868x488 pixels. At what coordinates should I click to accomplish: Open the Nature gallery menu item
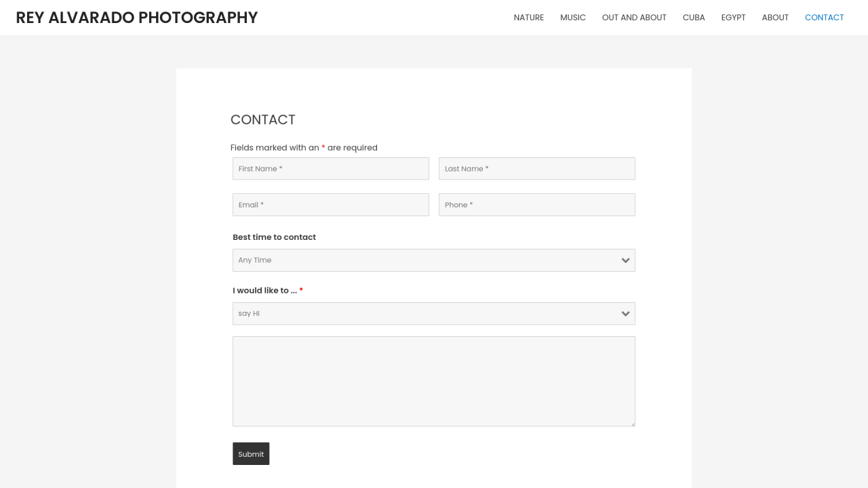[529, 18]
